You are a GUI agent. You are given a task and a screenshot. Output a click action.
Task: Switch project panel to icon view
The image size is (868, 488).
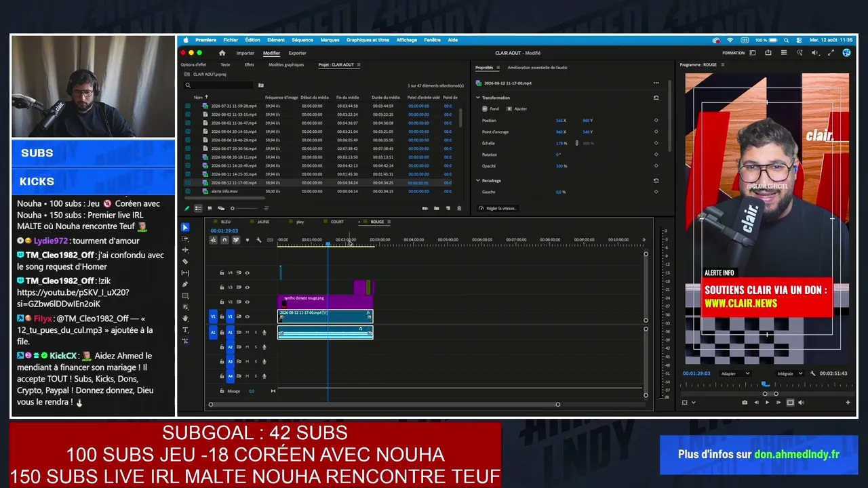click(x=210, y=208)
